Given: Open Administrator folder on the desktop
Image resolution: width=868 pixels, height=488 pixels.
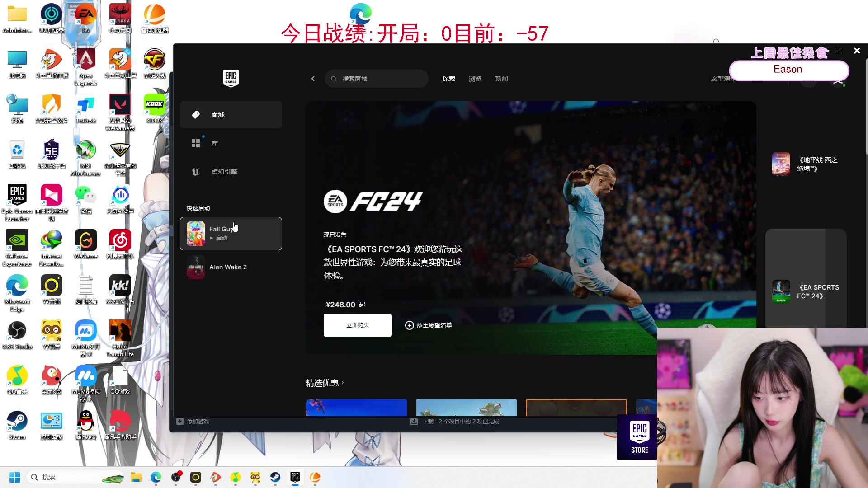Looking at the screenshot, I should pyautogui.click(x=17, y=19).
